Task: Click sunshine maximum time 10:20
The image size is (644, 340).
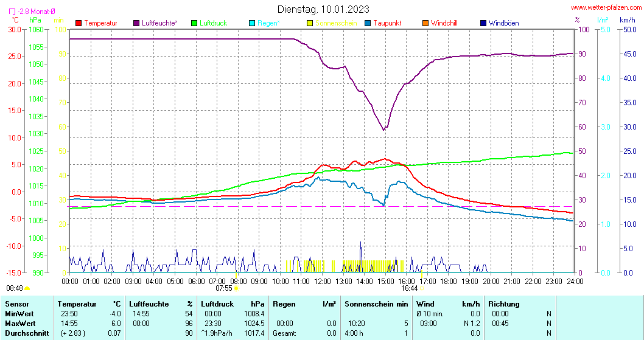Action: point(357,324)
